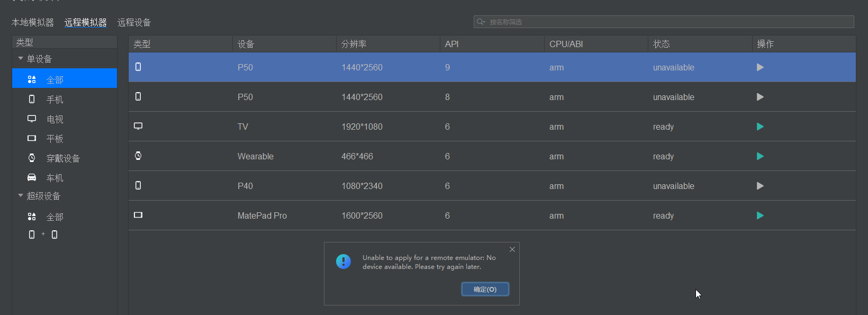Click ready status in TV row

pos(663,127)
